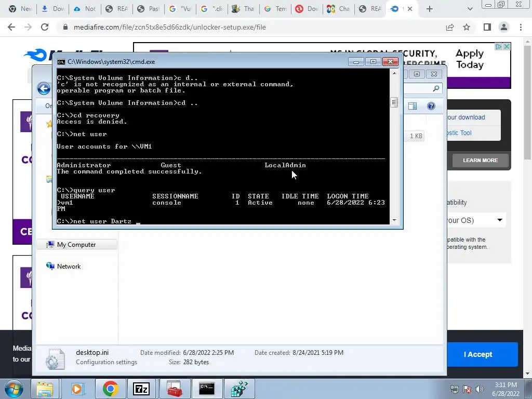The width and height of the screenshot is (532, 399).
Task: Click the network tray icon
Action: [x=454, y=389]
